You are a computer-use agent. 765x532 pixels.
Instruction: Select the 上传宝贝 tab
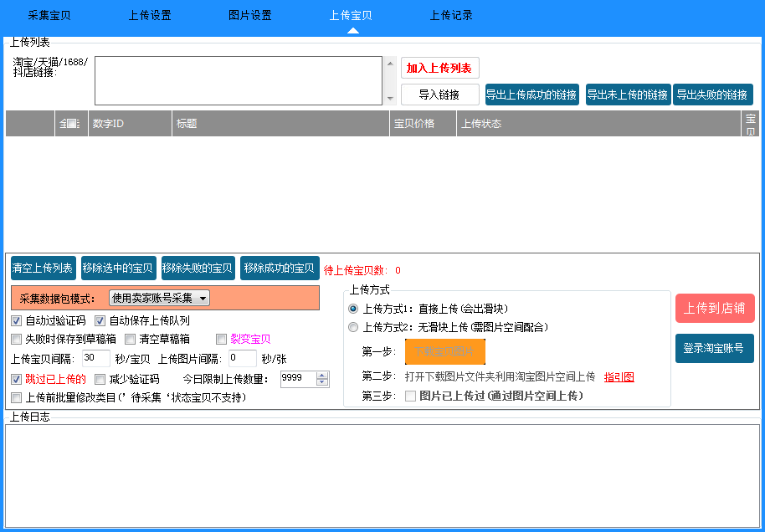tap(351, 16)
